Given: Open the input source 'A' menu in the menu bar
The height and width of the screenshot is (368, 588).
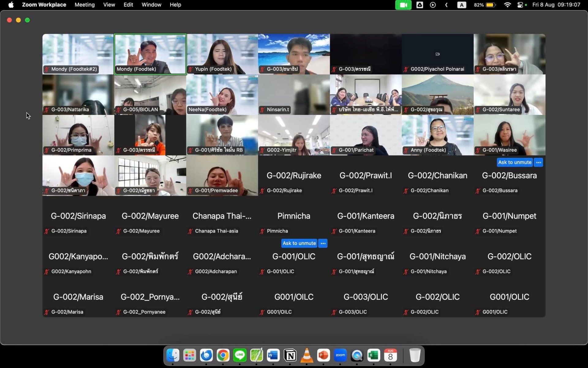Looking at the screenshot, I should click(x=462, y=5).
